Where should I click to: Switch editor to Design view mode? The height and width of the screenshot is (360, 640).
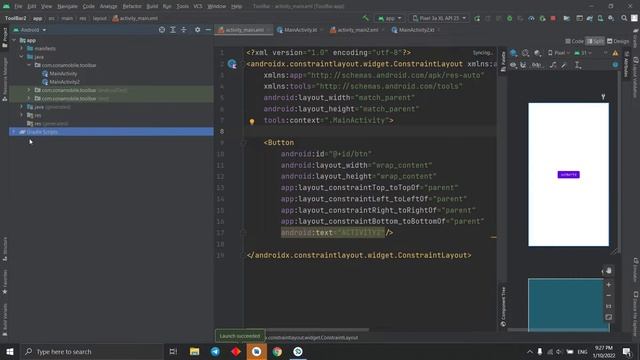coord(618,41)
